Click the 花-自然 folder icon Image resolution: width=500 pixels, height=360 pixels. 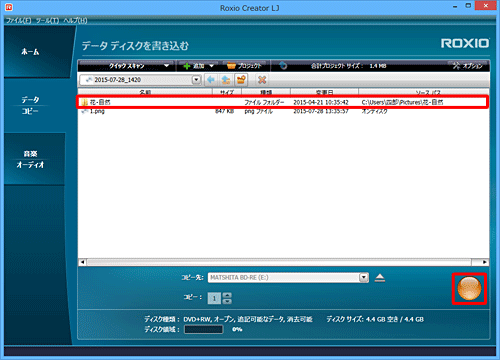point(84,102)
